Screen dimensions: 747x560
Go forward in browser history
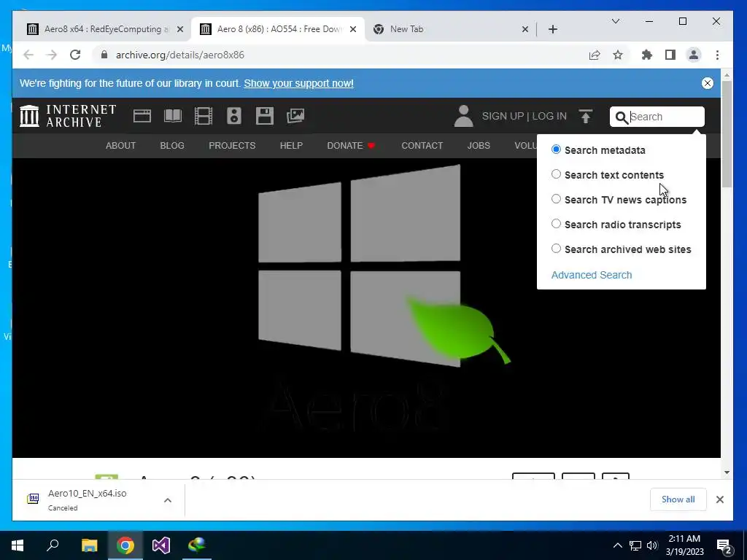52,55
